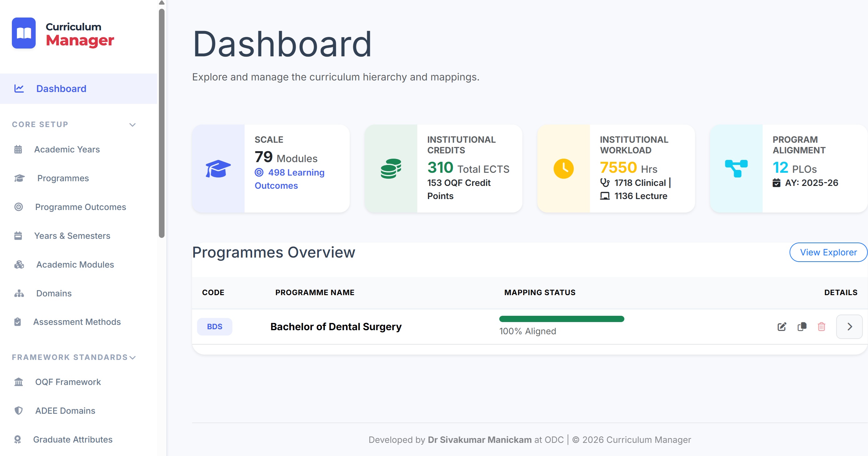Click the 100% Aligned progress bar

click(x=561, y=319)
